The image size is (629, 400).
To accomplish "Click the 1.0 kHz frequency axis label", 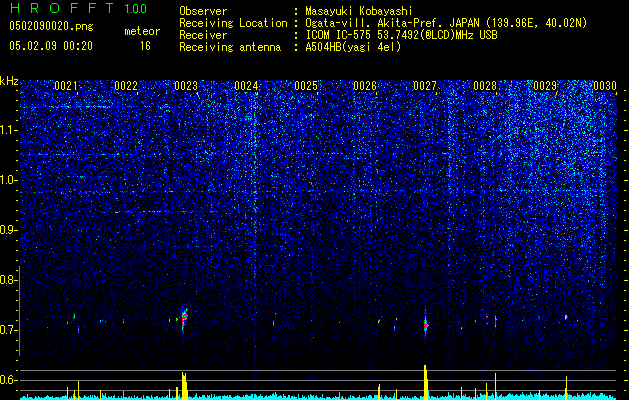I will (9, 180).
